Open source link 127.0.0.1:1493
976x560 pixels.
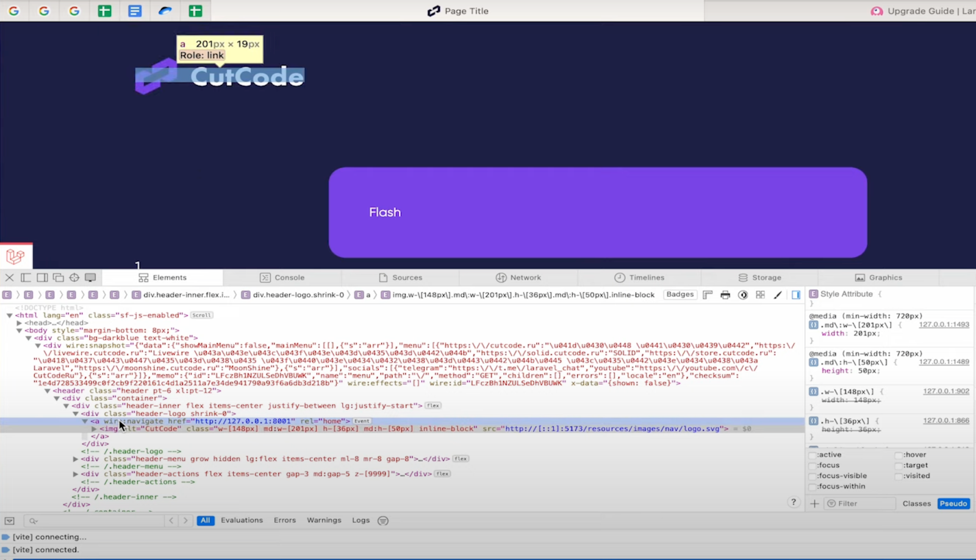click(x=944, y=325)
